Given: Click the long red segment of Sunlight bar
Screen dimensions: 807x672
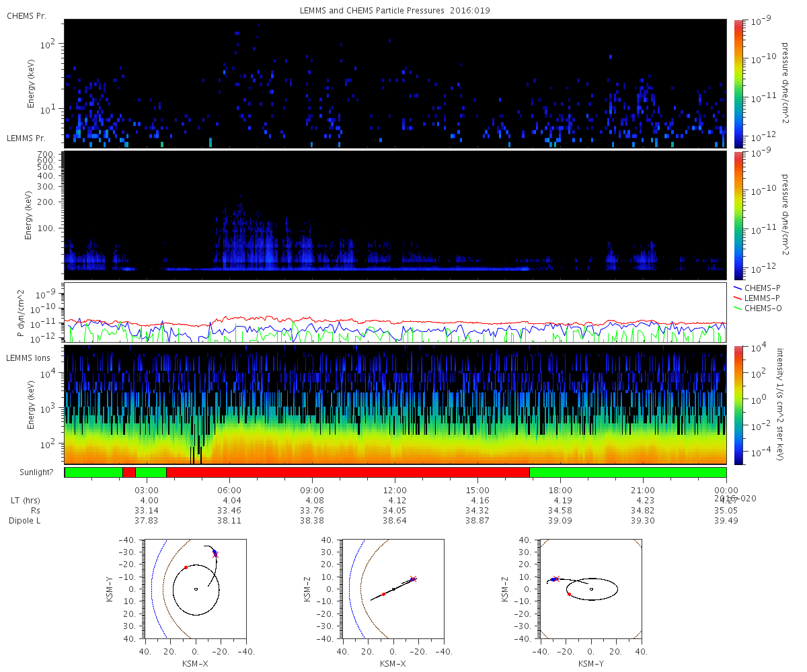Looking at the screenshot, I should click(348, 472).
